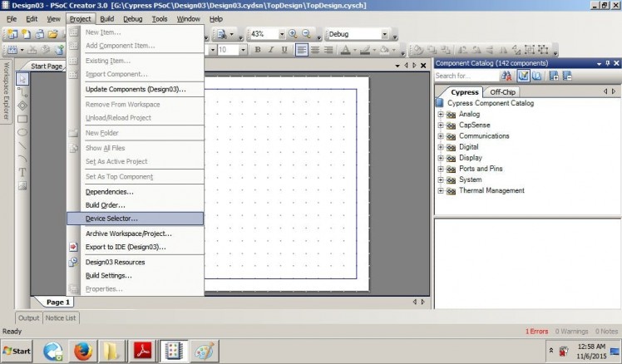Open the font size dropdown
Screen dimensions: 622x364
(243, 50)
